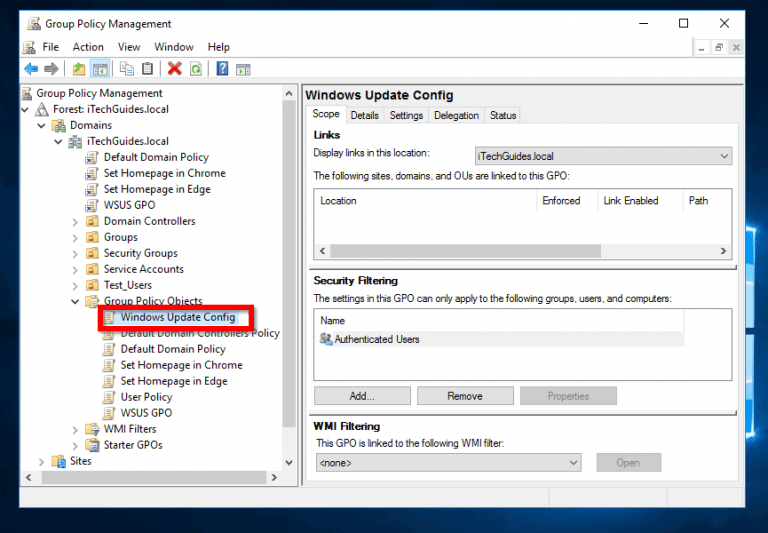
Task: Expand the Groups OU node
Action: 75,238
